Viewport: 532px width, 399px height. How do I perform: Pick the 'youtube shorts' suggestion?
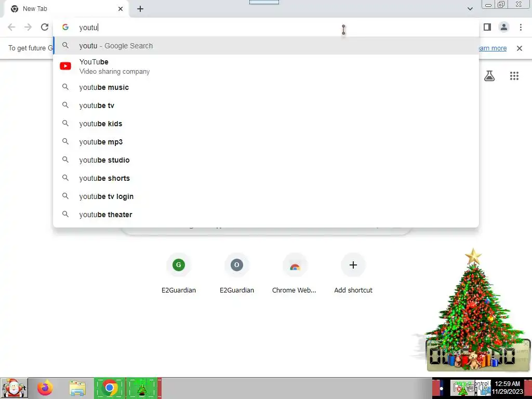coord(266,179)
